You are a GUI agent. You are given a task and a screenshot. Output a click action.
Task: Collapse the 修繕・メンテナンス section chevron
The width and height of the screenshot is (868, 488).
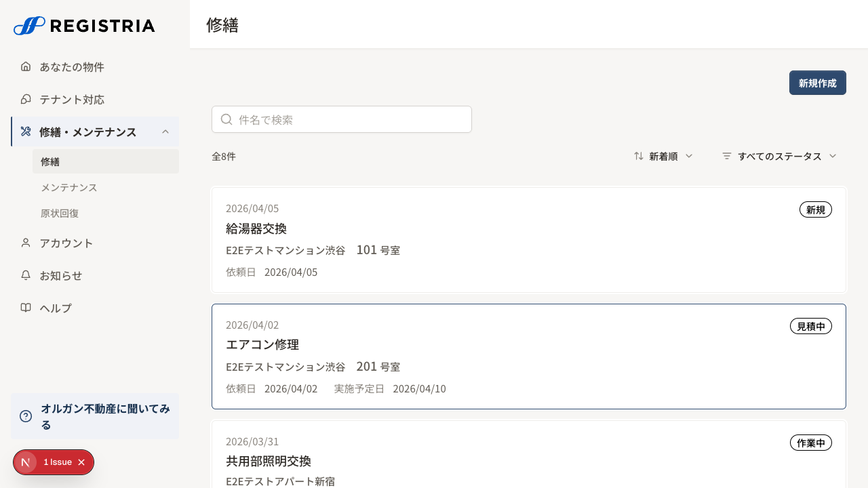pyautogui.click(x=165, y=131)
